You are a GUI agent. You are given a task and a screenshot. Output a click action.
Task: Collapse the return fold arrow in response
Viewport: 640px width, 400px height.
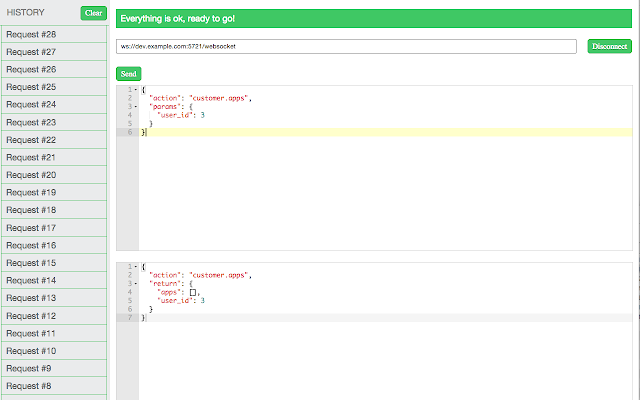pyautogui.click(x=136, y=284)
